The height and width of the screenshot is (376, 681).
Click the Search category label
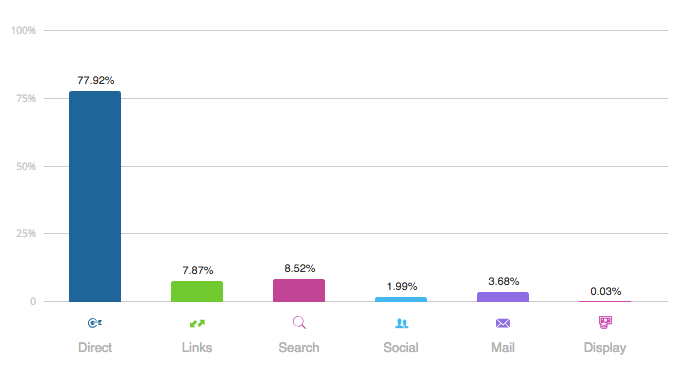[x=299, y=347]
